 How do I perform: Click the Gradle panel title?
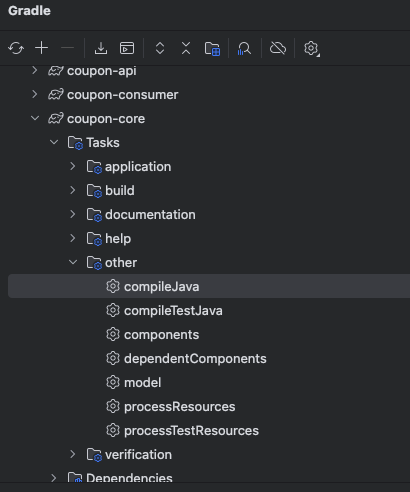point(29,11)
